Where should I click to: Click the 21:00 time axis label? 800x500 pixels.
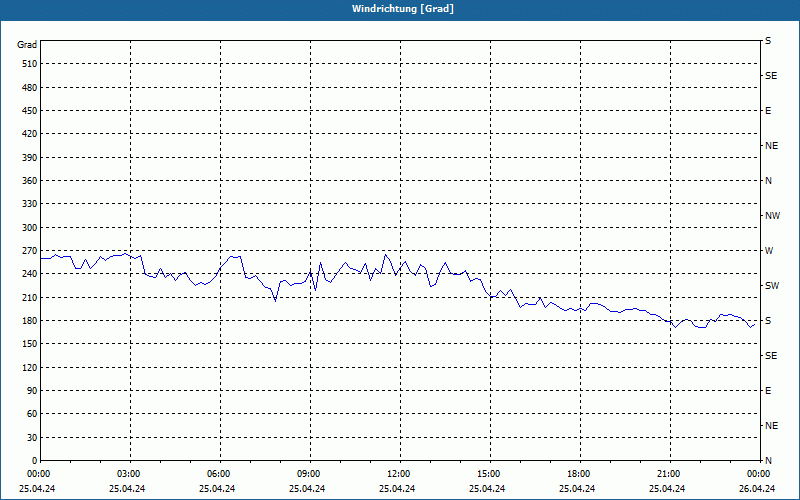click(x=669, y=474)
